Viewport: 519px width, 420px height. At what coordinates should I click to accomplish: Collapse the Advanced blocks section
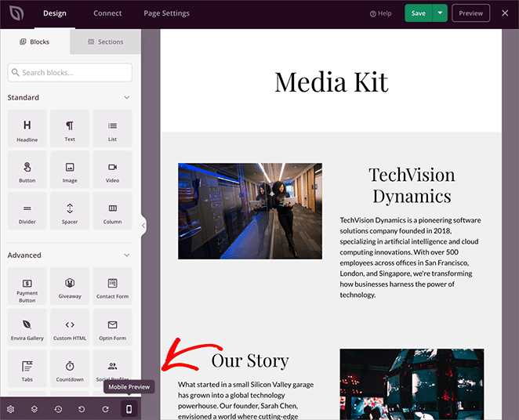tap(127, 255)
